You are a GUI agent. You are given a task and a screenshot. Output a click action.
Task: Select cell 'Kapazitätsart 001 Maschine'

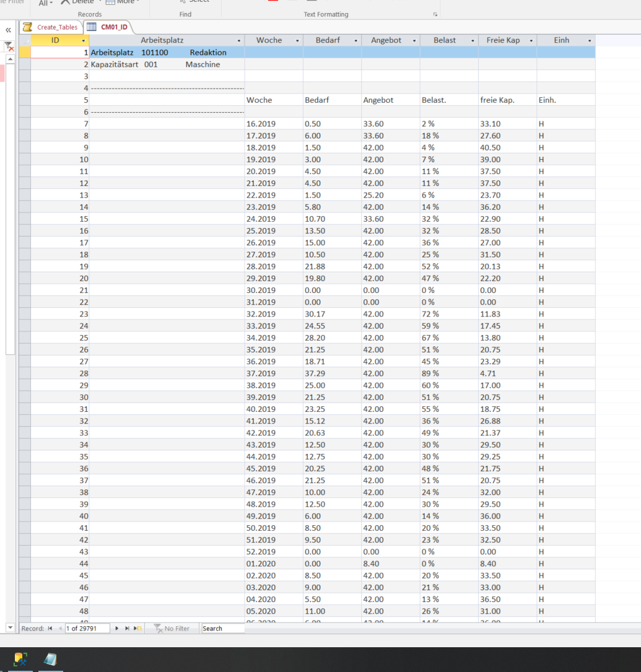coord(167,64)
